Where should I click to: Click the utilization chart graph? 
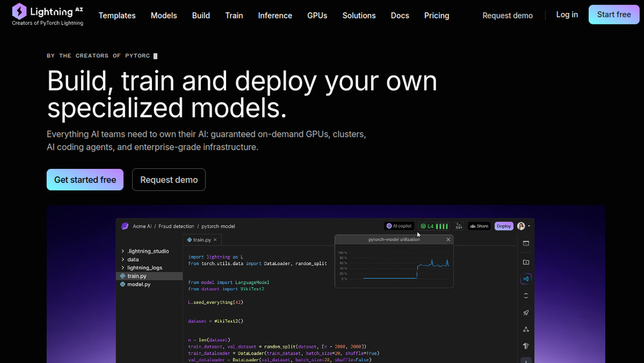[x=393, y=266]
